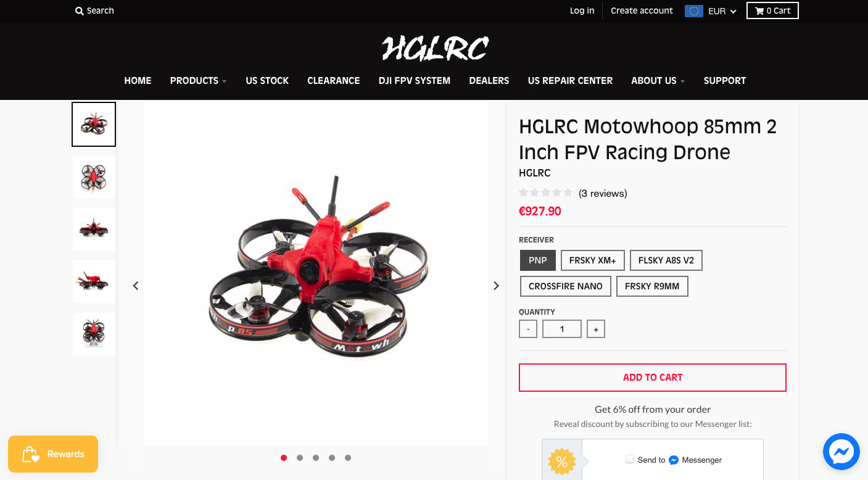This screenshot has width=868, height=480.
Task: Select CROSSFIRE NANO receiver option
Action: 566,286
